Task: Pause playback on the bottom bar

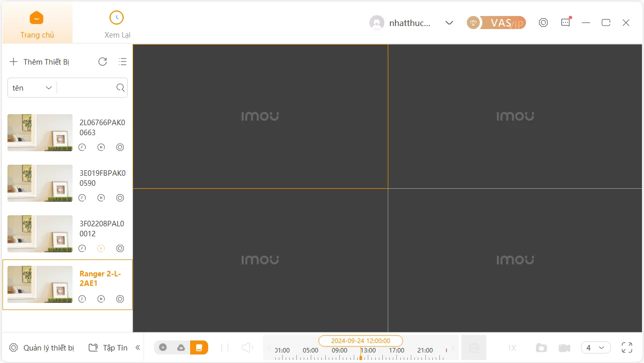Action: pyautogui.click(x=225, y=347)
